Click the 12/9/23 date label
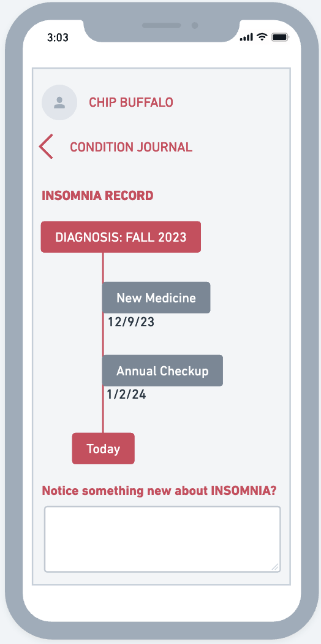This screenshot has width=321, height=644. pyautogui.click(x=131, y=322)
